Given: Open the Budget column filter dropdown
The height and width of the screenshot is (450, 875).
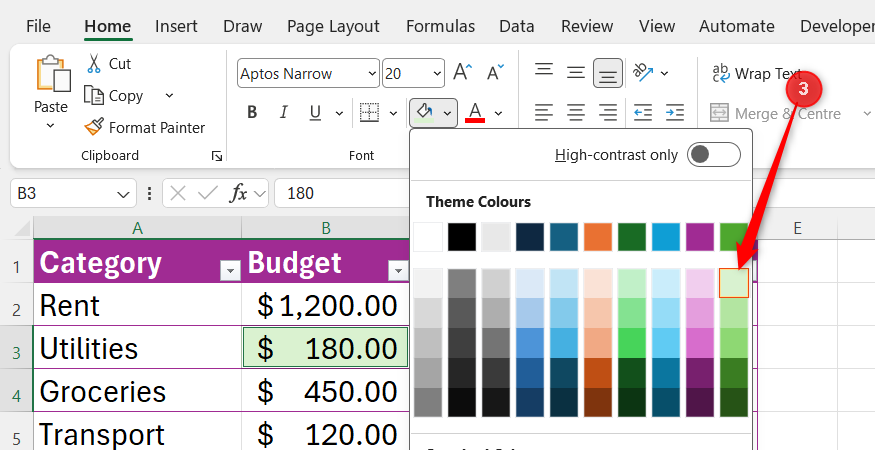Looking at the screenshot, I should coord(398,271).
